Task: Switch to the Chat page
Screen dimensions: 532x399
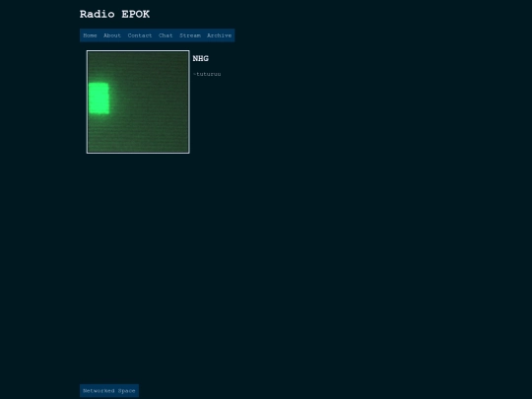Action: point(166,35)
